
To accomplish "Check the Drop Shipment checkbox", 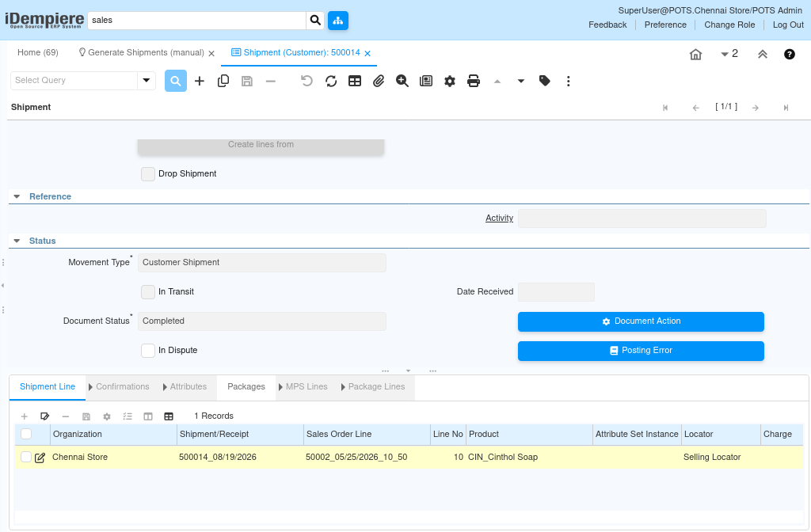I will click(x=148, y=173).
